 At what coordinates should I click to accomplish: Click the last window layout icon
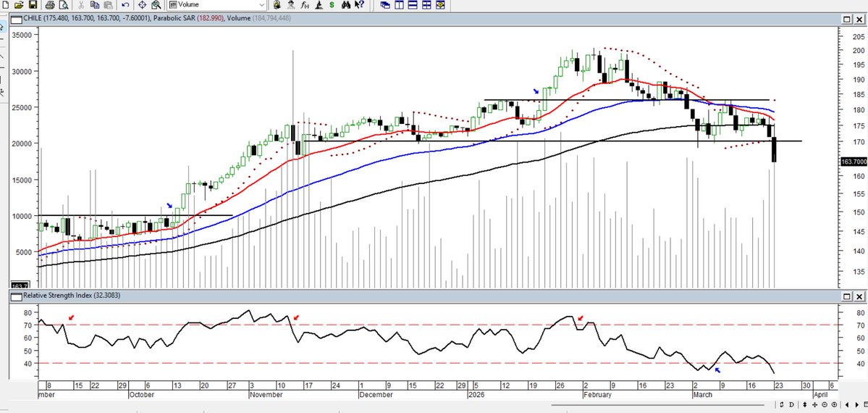click(440, 5)
